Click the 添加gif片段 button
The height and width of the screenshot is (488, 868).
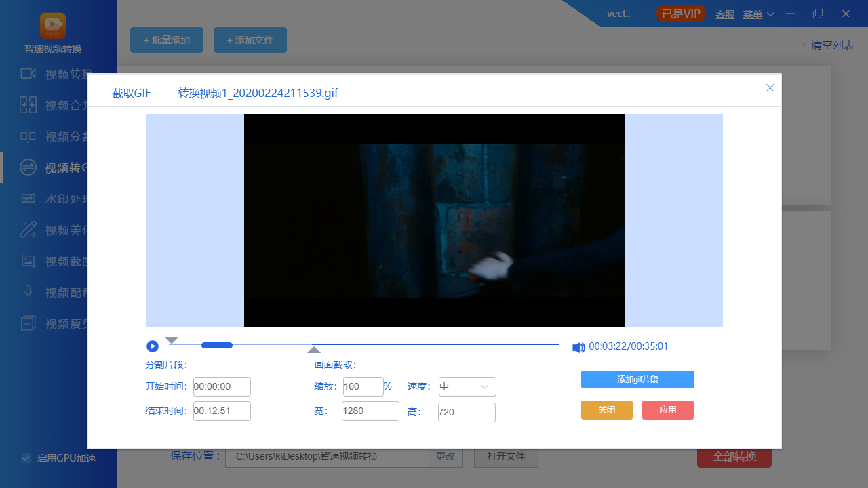coord(637,380)
